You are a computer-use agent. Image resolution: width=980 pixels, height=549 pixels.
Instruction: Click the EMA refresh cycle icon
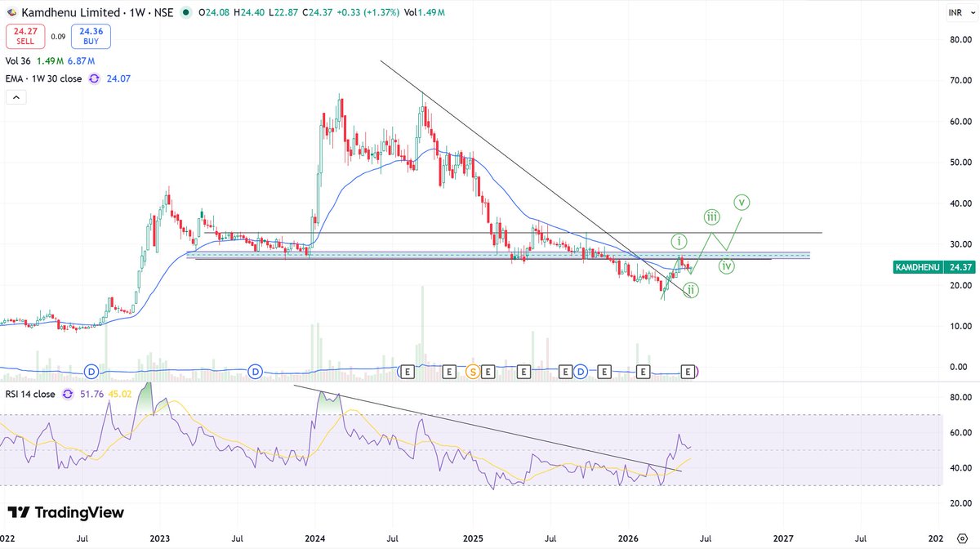[94, 78]
